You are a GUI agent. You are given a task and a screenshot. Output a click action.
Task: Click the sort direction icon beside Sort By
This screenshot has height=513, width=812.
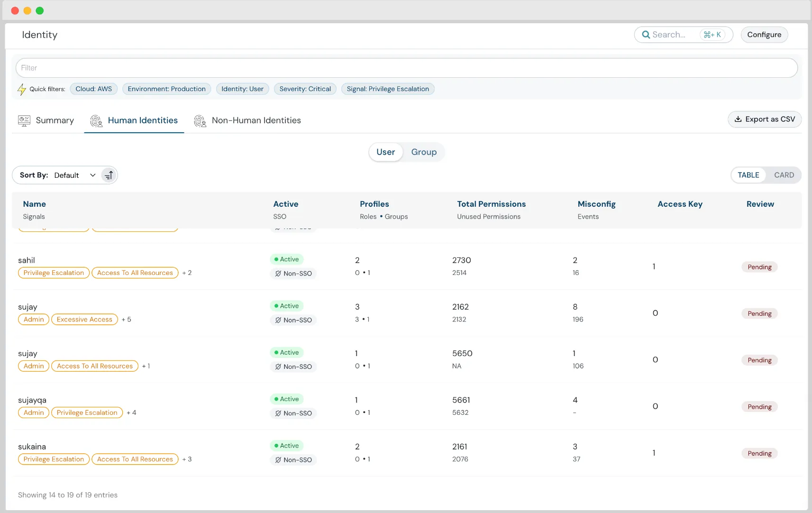(x=108, y=175)
